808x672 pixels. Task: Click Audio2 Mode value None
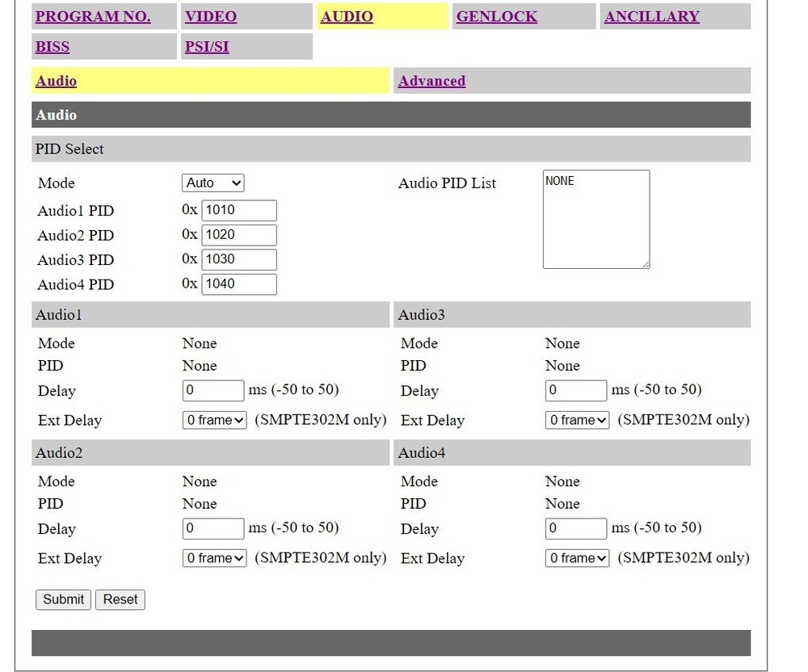(x=200, y=481)
